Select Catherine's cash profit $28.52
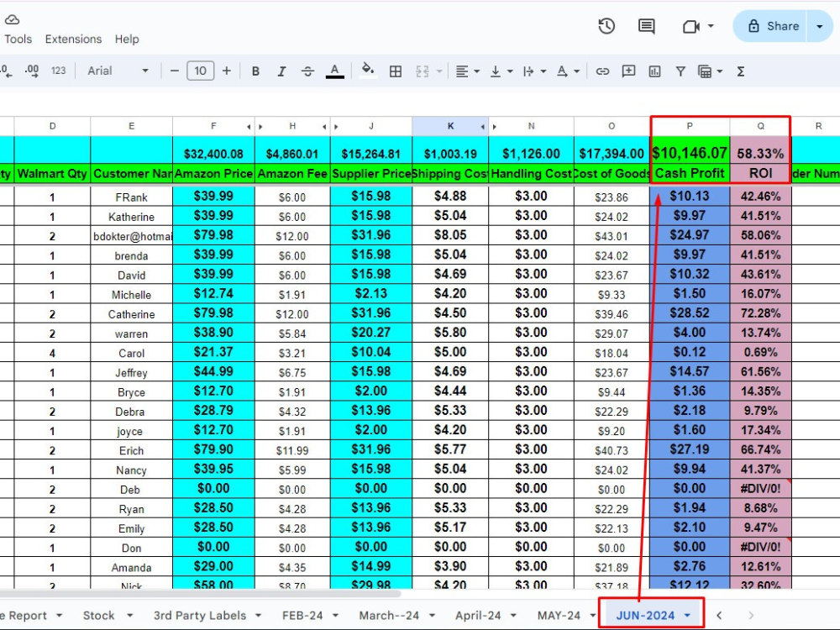This screenshot has height=630, width=840. point(690,313)
